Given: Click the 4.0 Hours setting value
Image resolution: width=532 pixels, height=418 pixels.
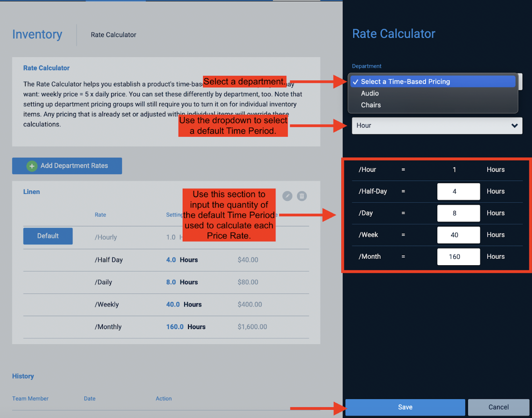Looking at the screenshot, I should coord(182,260).
